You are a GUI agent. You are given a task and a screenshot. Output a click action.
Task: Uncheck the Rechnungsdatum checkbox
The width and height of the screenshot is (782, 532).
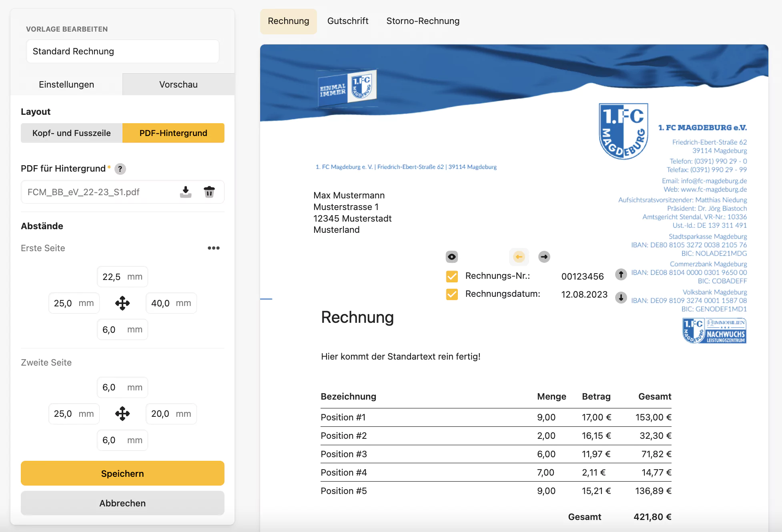click(452, 294)
